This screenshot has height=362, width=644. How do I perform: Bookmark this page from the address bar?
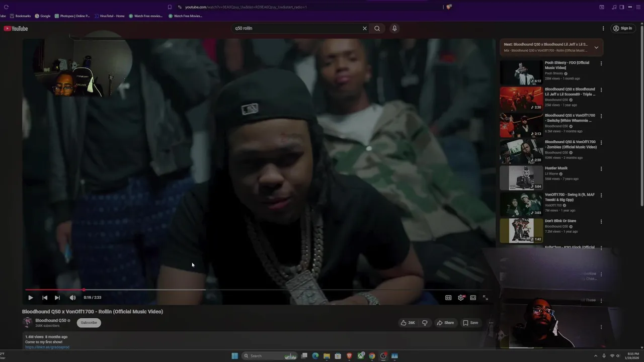pyautogui.click(x=170, y=7)
